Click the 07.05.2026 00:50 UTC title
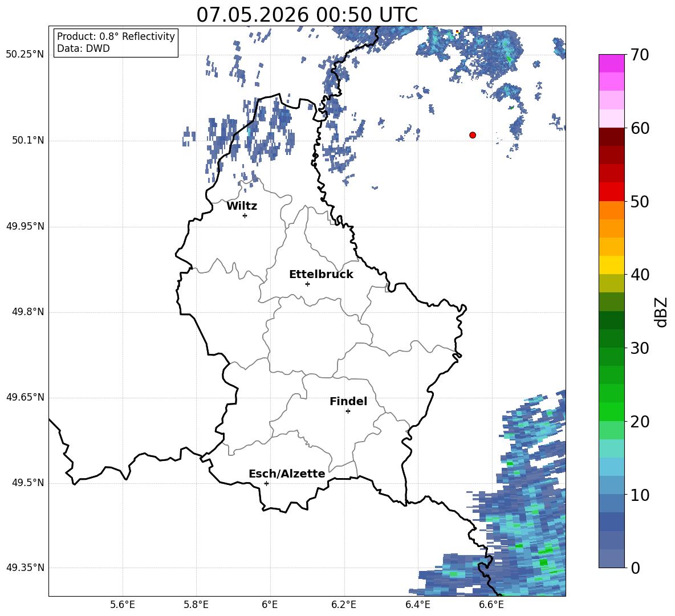The image size is (675, 616). click(x=307, y=15)
